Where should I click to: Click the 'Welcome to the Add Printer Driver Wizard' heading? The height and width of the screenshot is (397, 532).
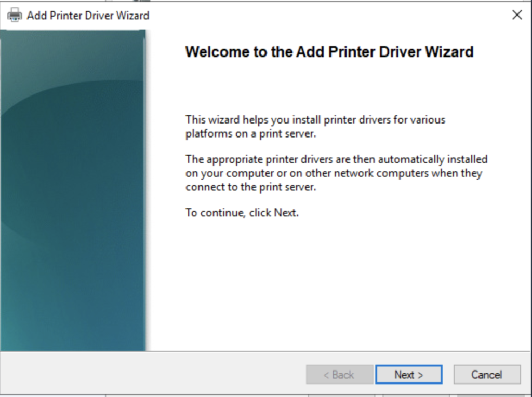[329, 52]
